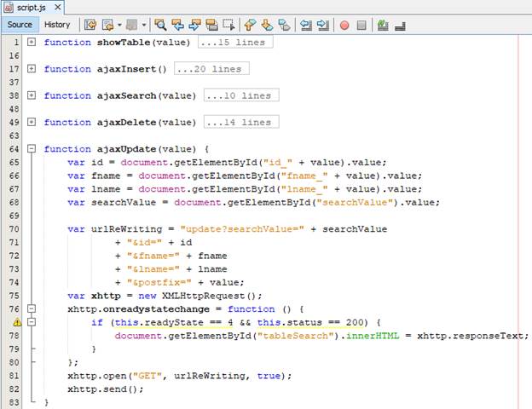
Task: Collapse the ajaxUpdate function fold
Action: (x=32, y=148)
